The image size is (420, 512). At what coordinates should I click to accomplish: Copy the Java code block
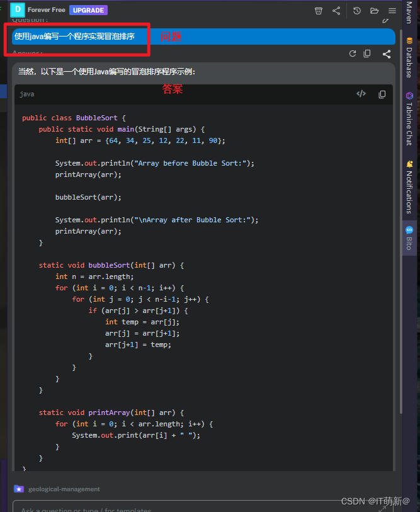pyautogui.click(x=382, y=94)
